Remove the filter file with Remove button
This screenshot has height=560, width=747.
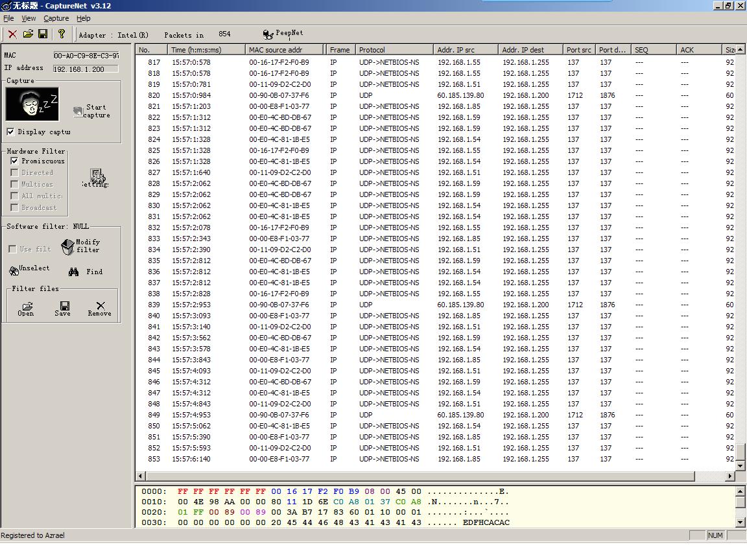point(99,309)
